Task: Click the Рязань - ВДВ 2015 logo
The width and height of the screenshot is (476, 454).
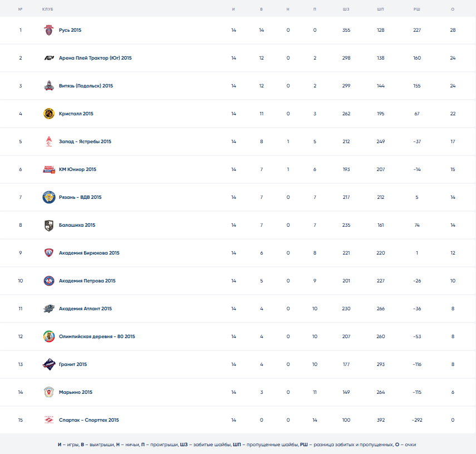Action: [49, 197]
